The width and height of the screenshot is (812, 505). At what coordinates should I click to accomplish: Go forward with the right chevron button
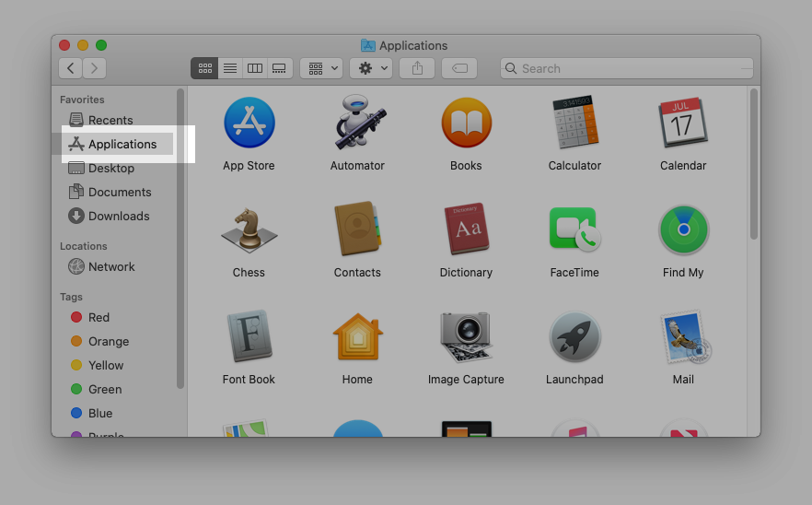(94, 68)
